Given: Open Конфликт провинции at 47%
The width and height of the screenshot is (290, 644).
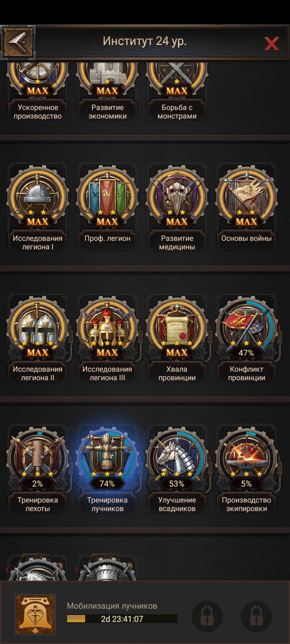Looking at the screenshot, I should 247,330.
